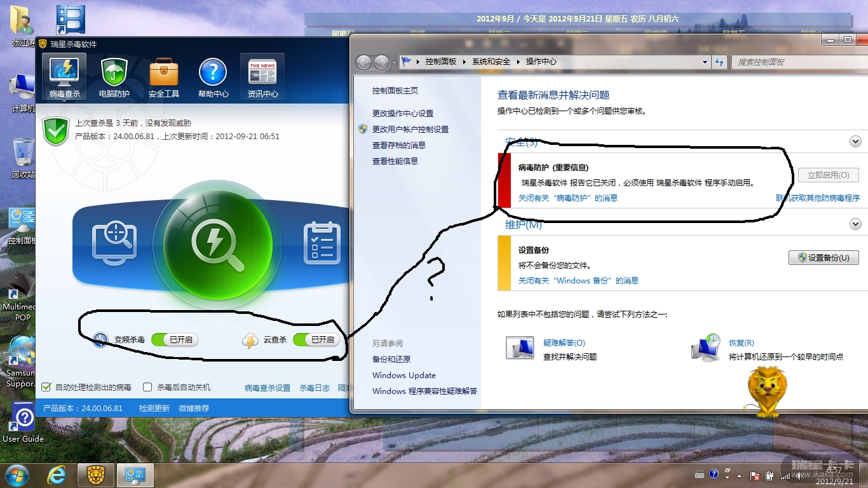Open 更改操作中心设置 link
Viewport: 868px width, 488px height.
click(403, 113)
